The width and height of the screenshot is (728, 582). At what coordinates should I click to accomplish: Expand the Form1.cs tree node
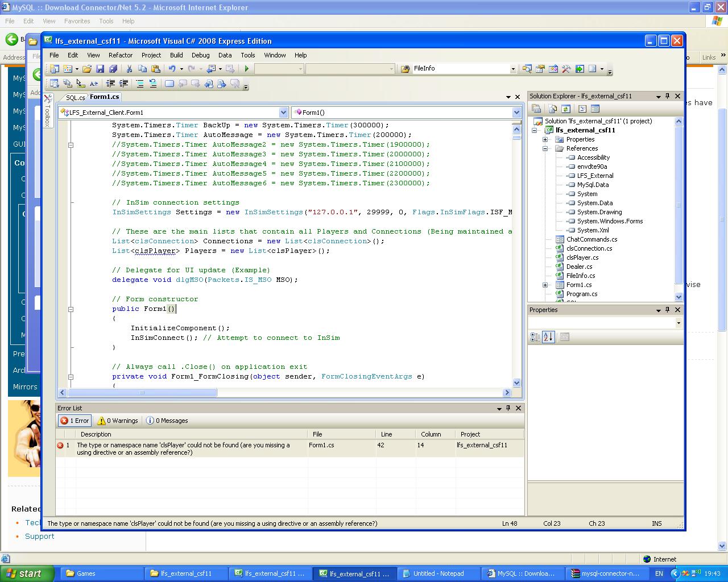pyautogui.click(x=545, y=285)
